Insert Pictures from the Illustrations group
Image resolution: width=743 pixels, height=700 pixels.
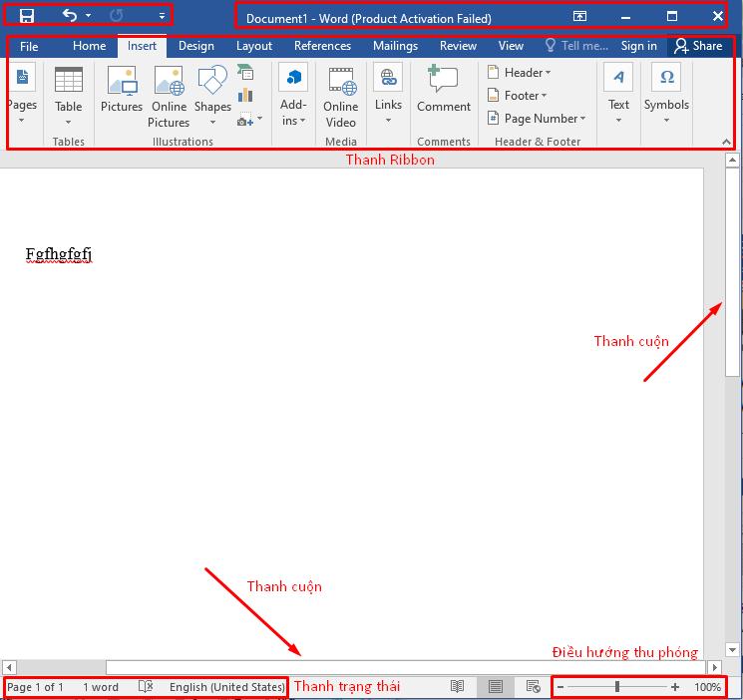122,93
